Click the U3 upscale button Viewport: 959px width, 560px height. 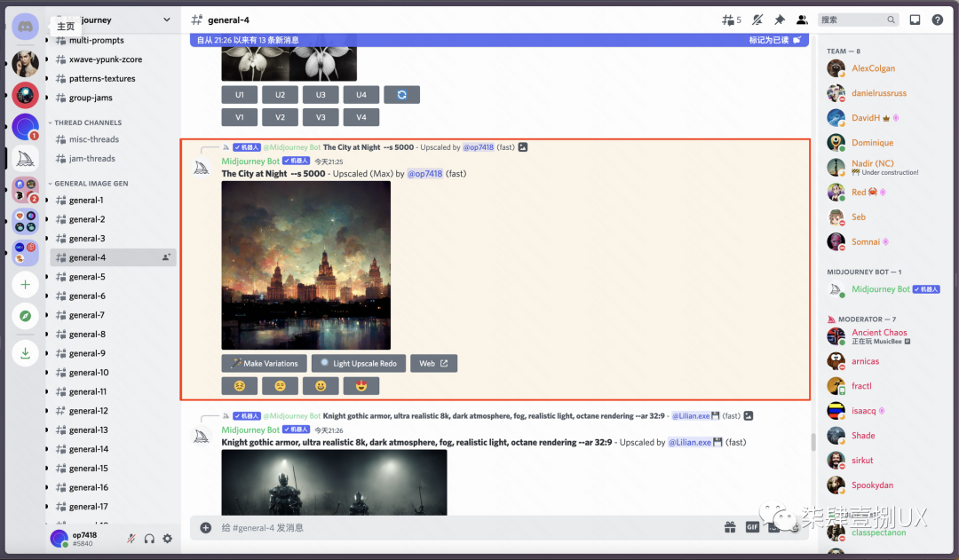pos(321,95)
